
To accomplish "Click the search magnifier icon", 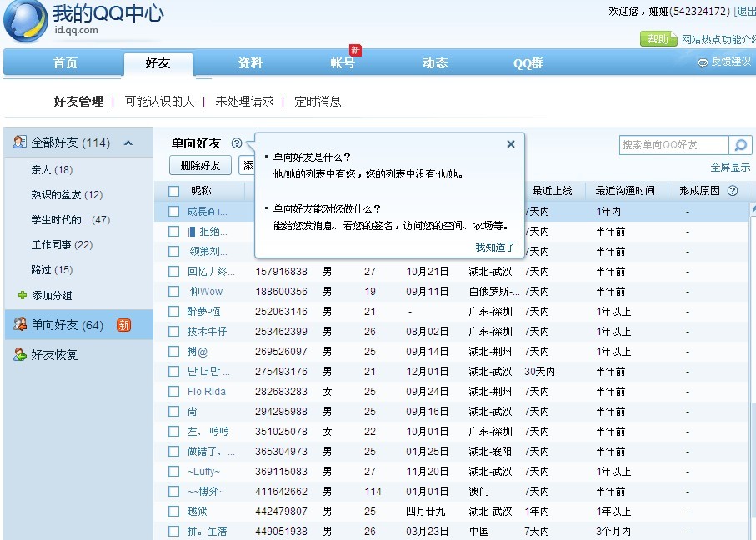I will point(740,145).
